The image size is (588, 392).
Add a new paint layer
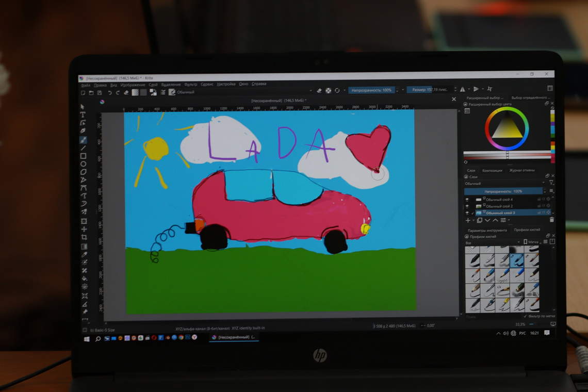[x=468, y=220]
